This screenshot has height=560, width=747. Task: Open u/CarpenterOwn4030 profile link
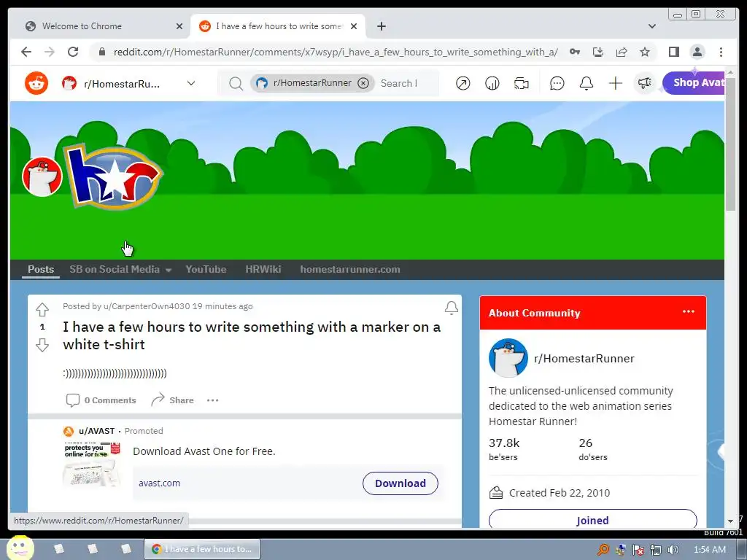pos(147,306)
